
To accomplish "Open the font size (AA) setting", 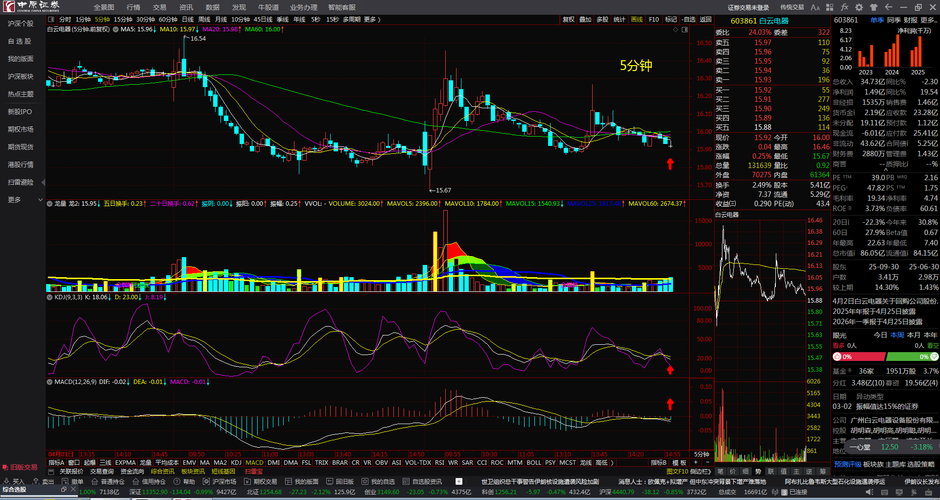I will coord(815,7).
